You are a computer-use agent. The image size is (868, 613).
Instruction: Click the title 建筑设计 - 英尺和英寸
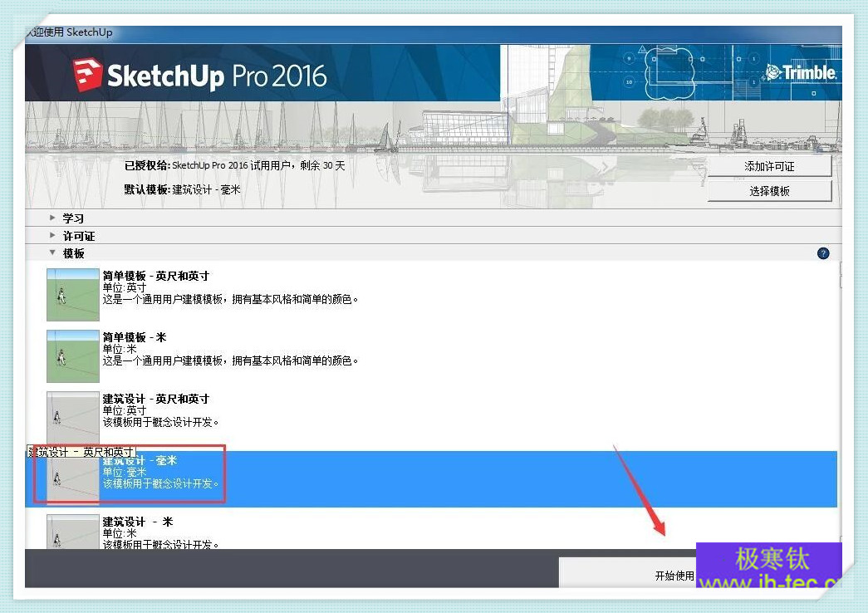coord(155,399)
